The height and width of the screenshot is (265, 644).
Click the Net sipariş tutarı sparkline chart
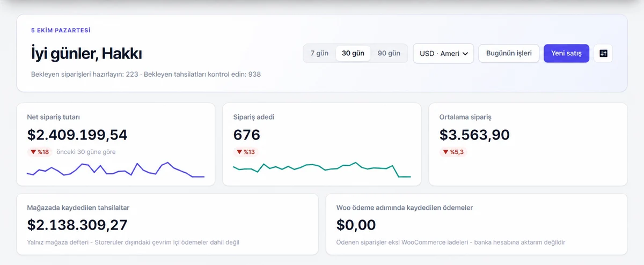coord(115,170)
